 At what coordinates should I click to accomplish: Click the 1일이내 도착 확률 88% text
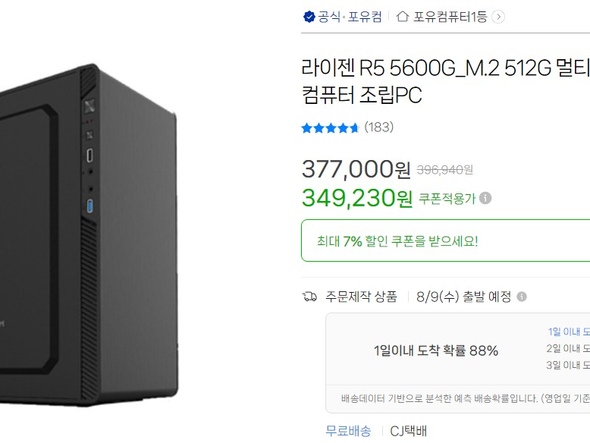[x=436, y=350]
